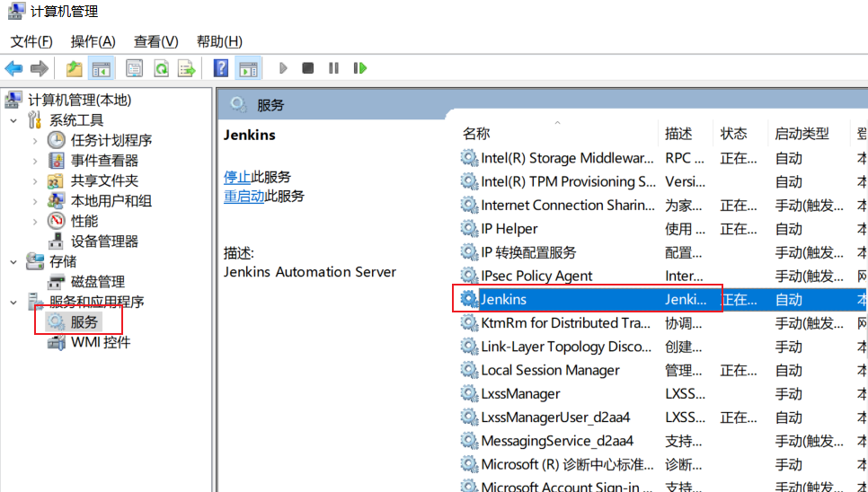Click the gear icon beside IP Helper
Viewport: 868px width, 492px height.
469,229
